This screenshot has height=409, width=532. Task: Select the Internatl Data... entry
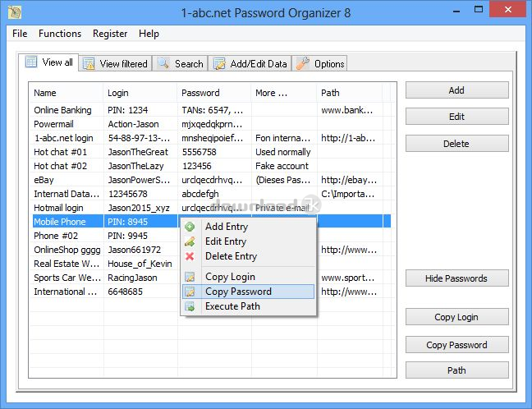point(212,194)
